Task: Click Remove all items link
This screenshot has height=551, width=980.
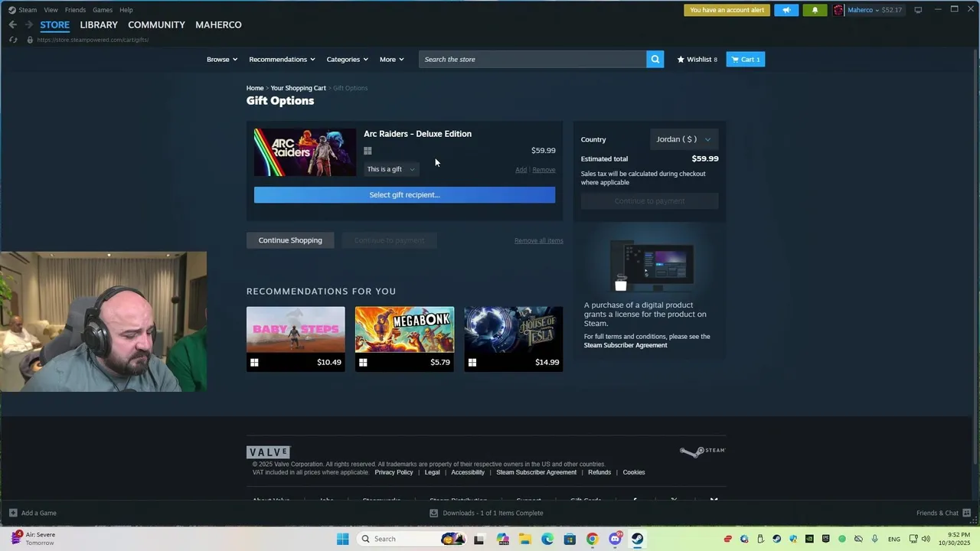Action: (538, 240)
